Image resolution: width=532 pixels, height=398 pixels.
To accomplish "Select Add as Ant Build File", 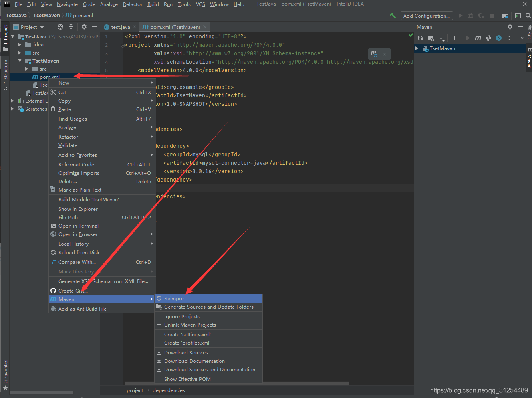I will coord(102,309).
